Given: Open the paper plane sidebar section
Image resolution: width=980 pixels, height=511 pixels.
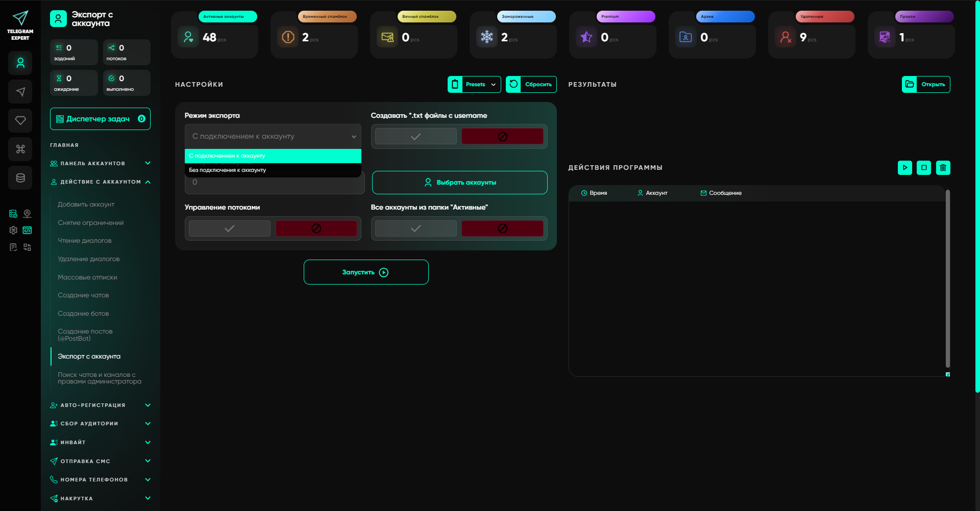Looking at the screenshot, I should tap(20, 92).
